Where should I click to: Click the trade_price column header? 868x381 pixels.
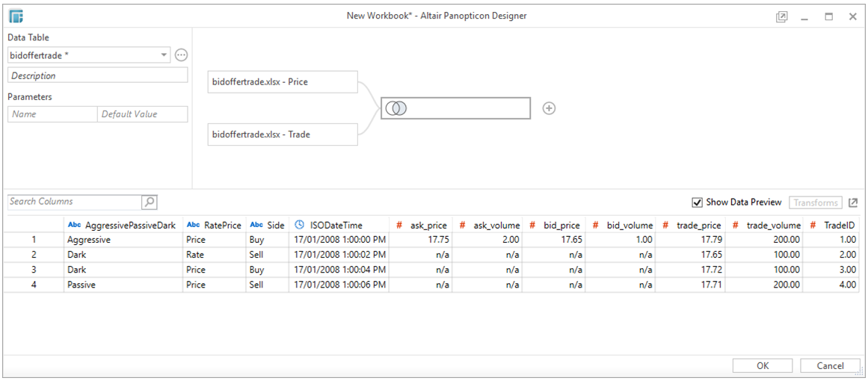coord(698,225)
